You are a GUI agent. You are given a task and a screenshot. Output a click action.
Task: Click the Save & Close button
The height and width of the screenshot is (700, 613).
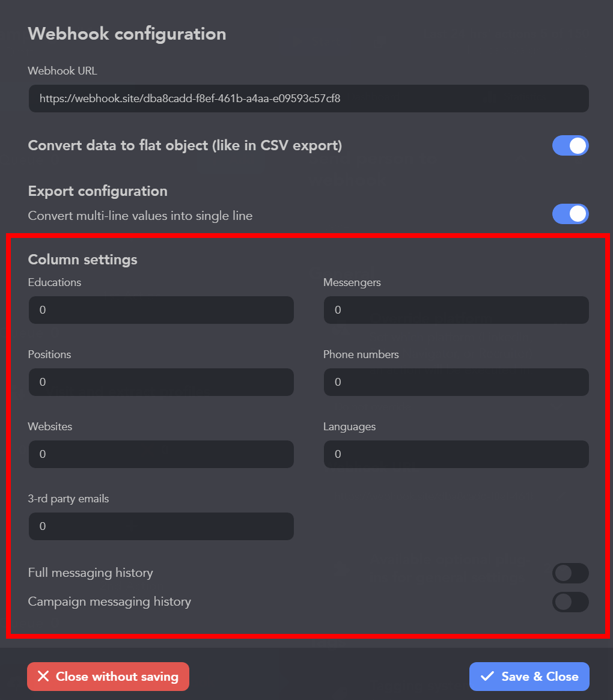[x=529, y=677]
